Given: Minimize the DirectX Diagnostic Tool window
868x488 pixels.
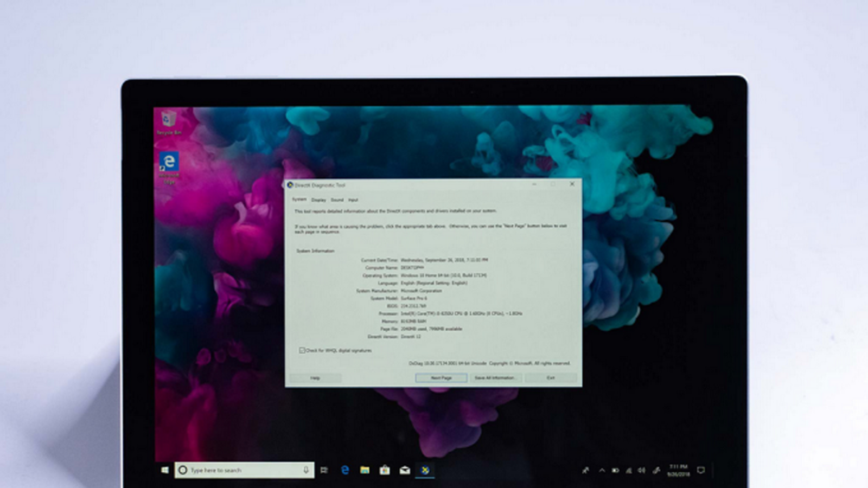Looking at the screenshot, I should [534, 184].
